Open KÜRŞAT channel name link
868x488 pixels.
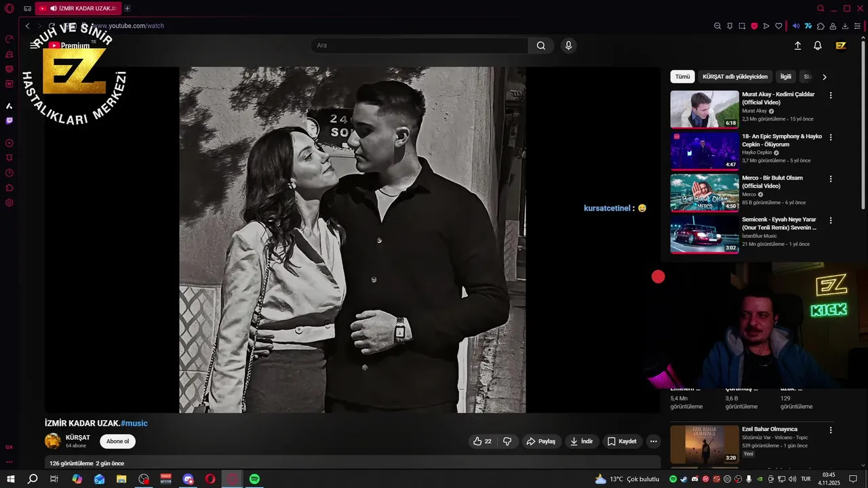77,438
